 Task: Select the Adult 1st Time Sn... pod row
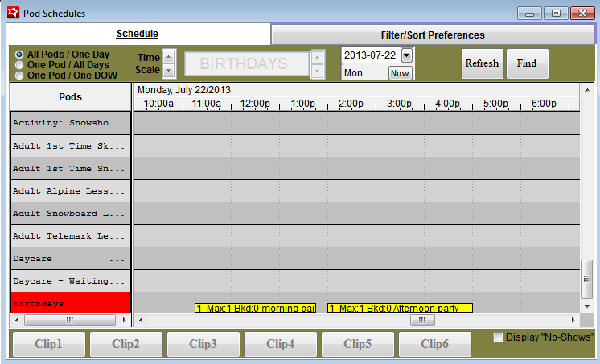pyautogui.click(x=71, y=168)
